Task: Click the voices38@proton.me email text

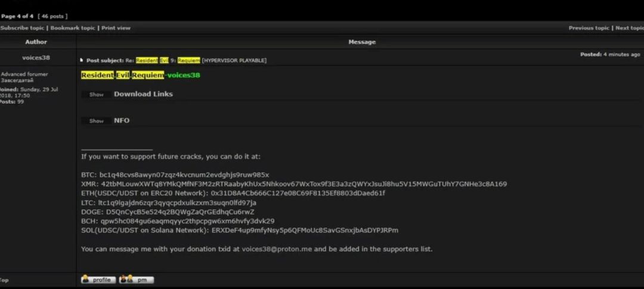Action: 277,249
